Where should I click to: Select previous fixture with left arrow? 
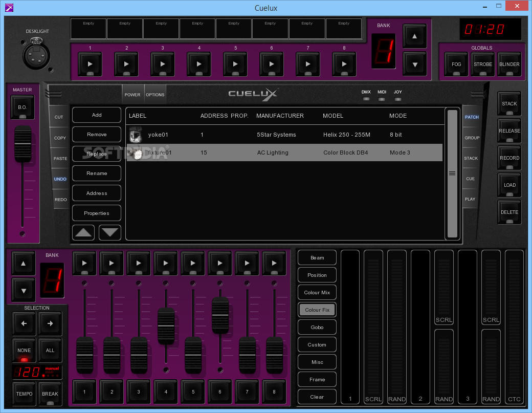(x=24, y=323)
